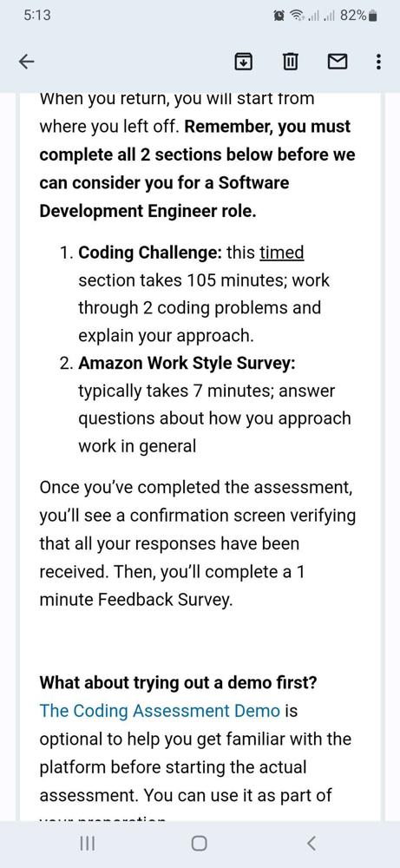Viewport: 400px width, 868px height.
Task: Open The Coding Assessment Demo link
Action: (x=160, y=711)
